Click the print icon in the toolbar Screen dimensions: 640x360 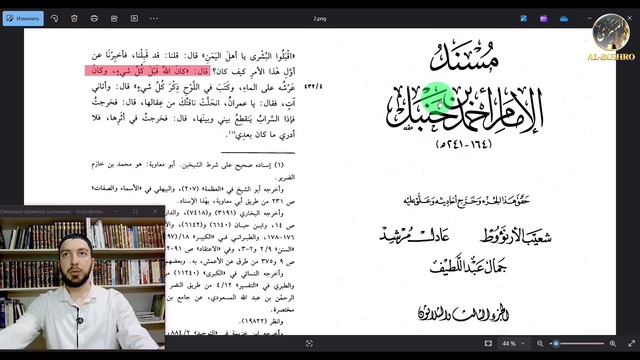click(94, 18)
